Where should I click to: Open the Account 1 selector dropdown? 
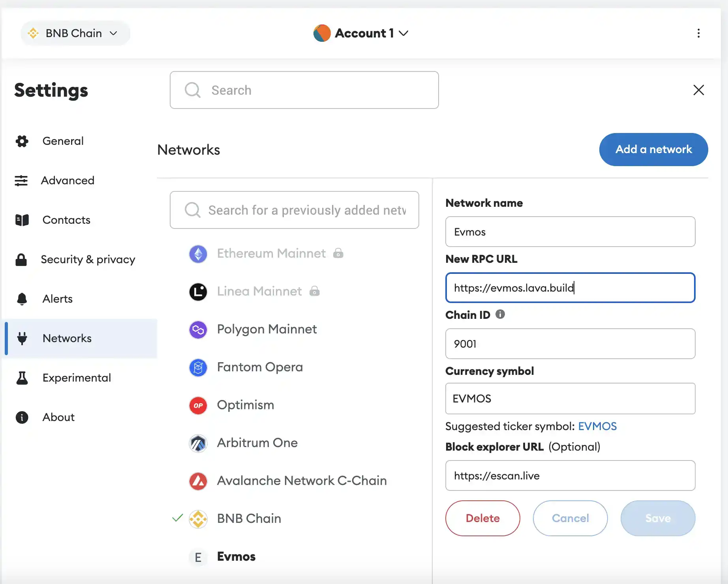(x=361, y=33)
